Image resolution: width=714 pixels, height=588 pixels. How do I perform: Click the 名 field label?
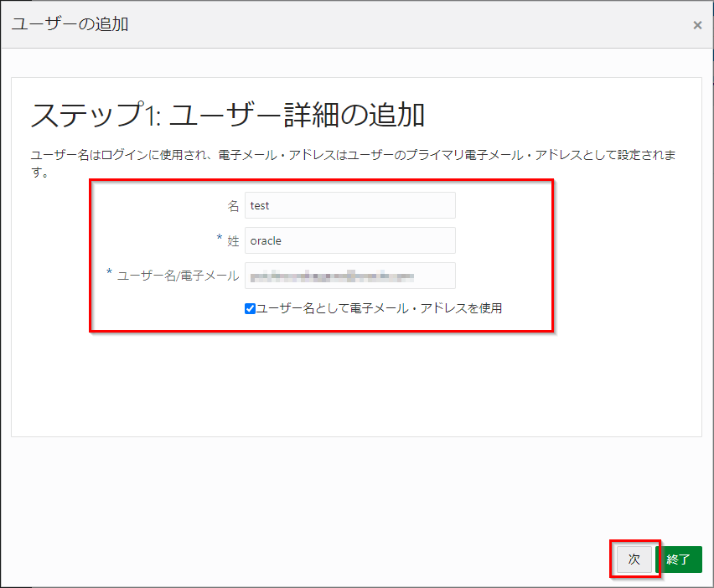[234, 205]
